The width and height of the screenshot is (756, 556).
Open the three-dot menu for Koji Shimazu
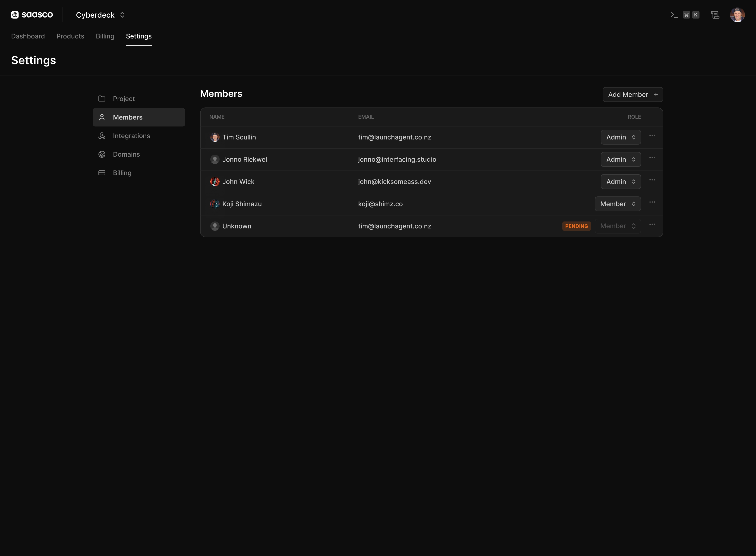[652, 202]
